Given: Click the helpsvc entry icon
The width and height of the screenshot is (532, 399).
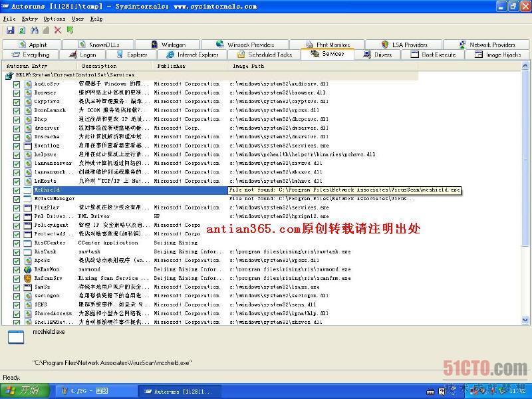Looking at the screenshot, I should 28,155.
